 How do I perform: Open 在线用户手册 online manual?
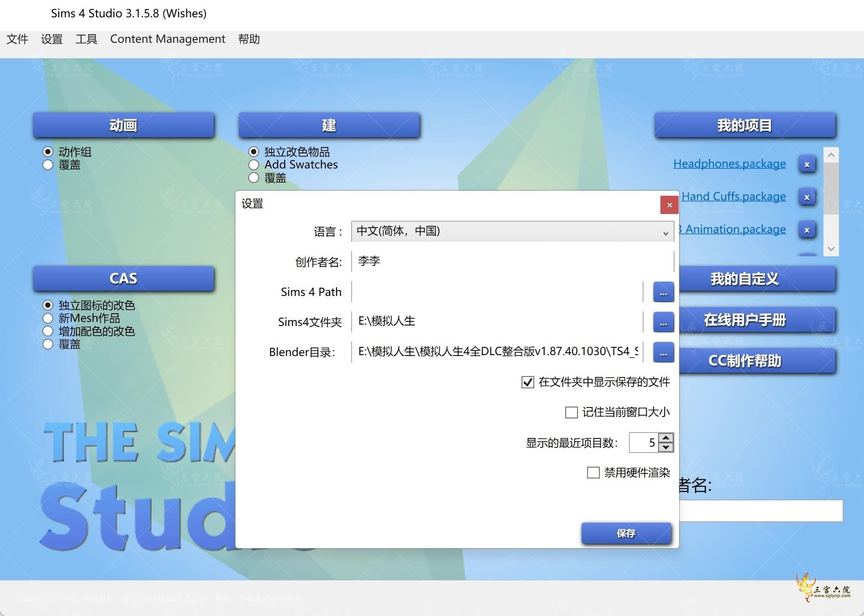(x=757, y=320)
